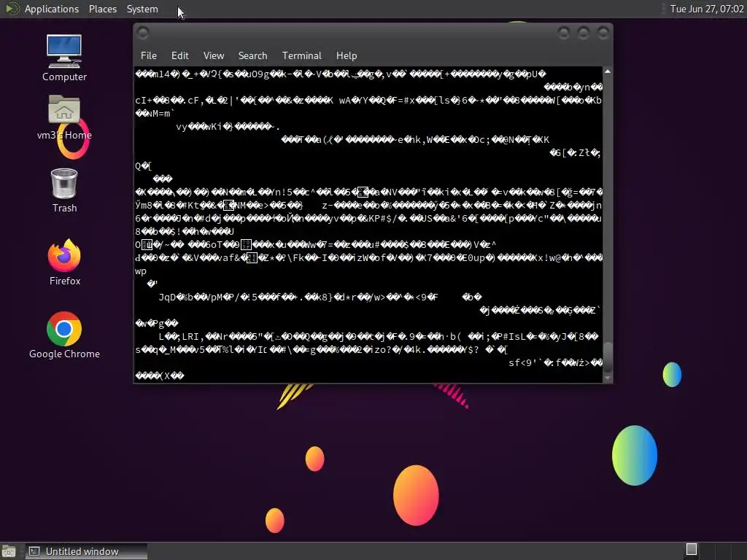The height and width of the screenshot is (560, 747).
Task: Click the show desktop icon in bottom panel
Action: (x=9, y=552)
